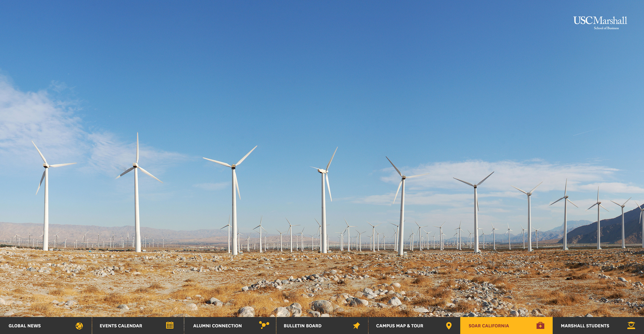The height and width of the screenshot is (334, 644).
Task: Click the globe icon for Global News
Action: click(x=79, y=325)
